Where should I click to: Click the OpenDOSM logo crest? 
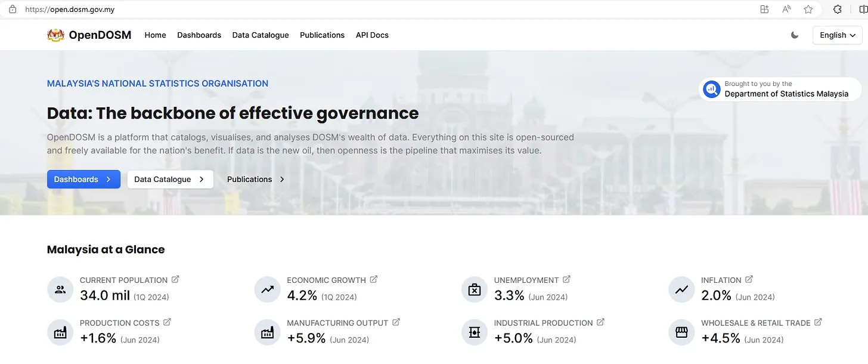55,35
